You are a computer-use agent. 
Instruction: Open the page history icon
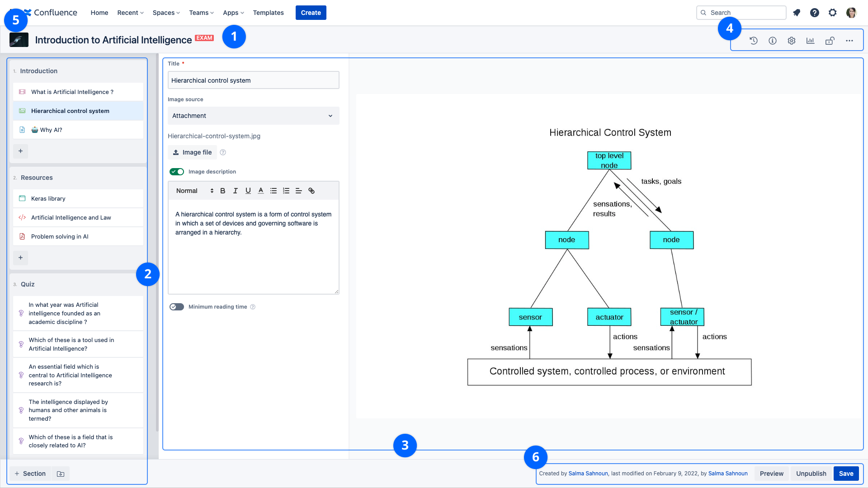(x=754, y=41)
